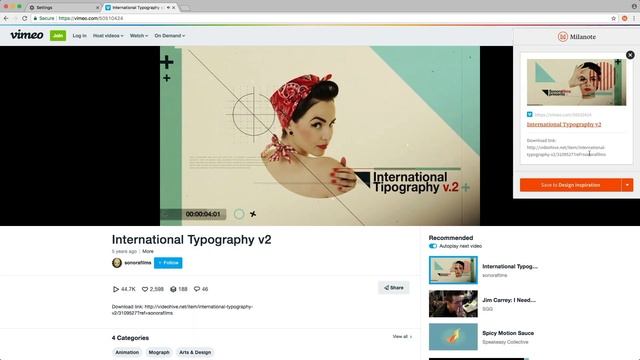Click the video player frame
The width and height of the screenshot is (640, 360).
(x=320, y=136)
